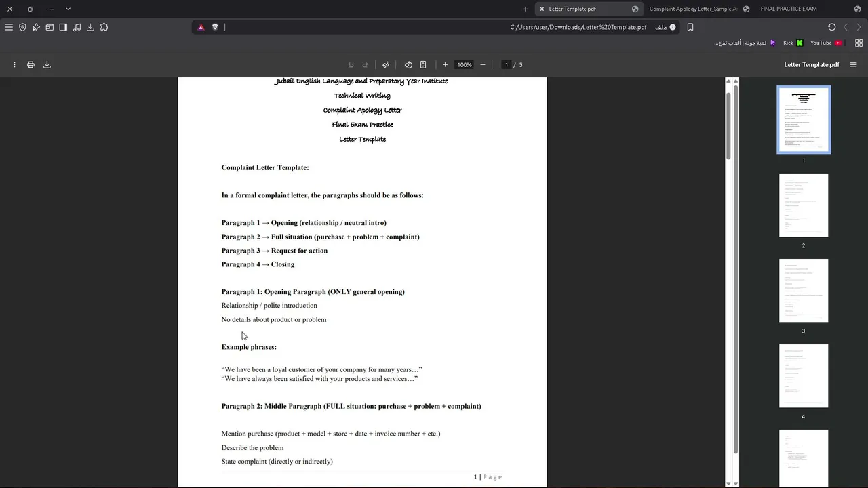Expand the tab search dropdown chevron
868x488 pixels.
pos(68,9)
